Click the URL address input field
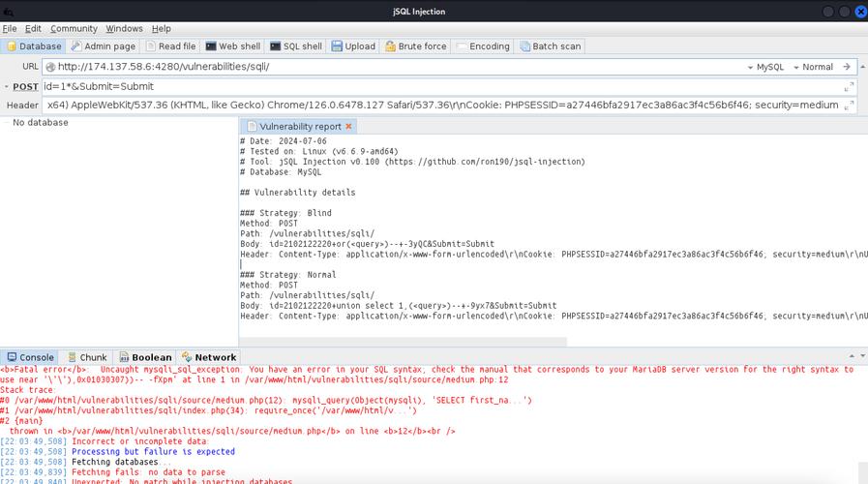This screenshot has height=484, width=868. pyautogui.click(x=387, y=67)
